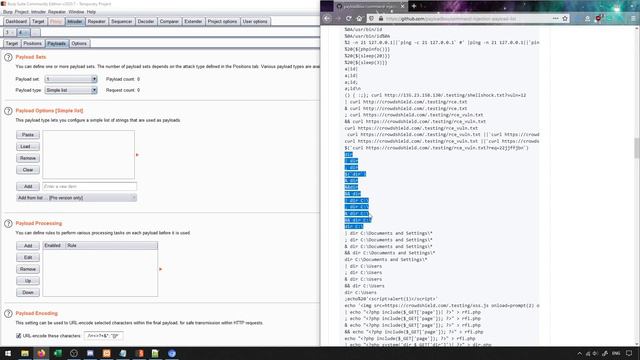Open the Intruder Target sub-tab

coord(11,44)
